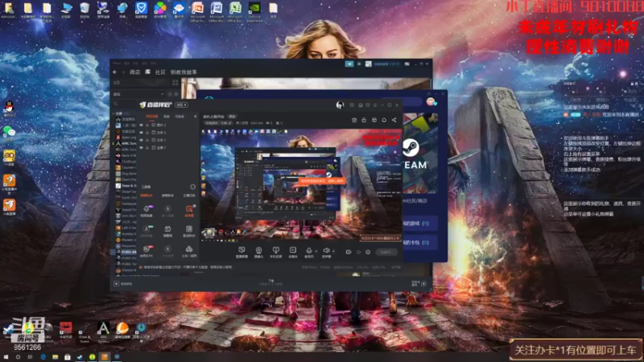Open the user avatar in live companion title bar
This screenshot has width=644, height=362.
pos(340,105)
